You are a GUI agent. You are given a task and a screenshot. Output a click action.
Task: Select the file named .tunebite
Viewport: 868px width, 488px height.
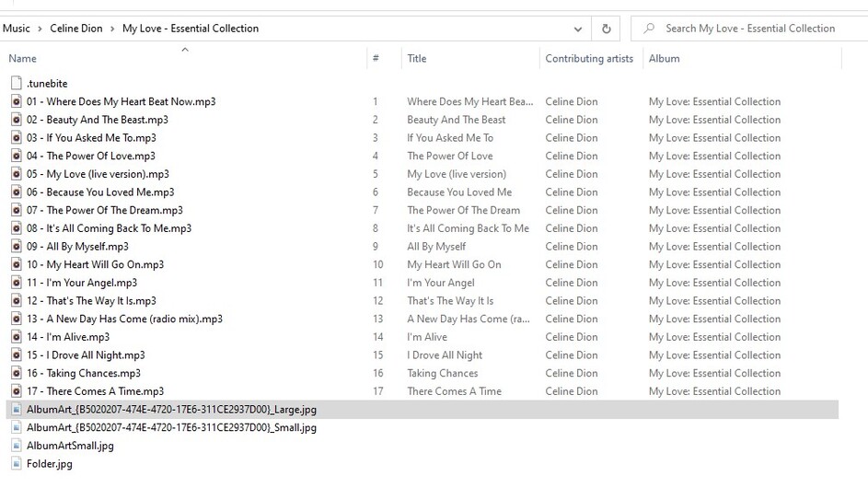click(47, 84)
